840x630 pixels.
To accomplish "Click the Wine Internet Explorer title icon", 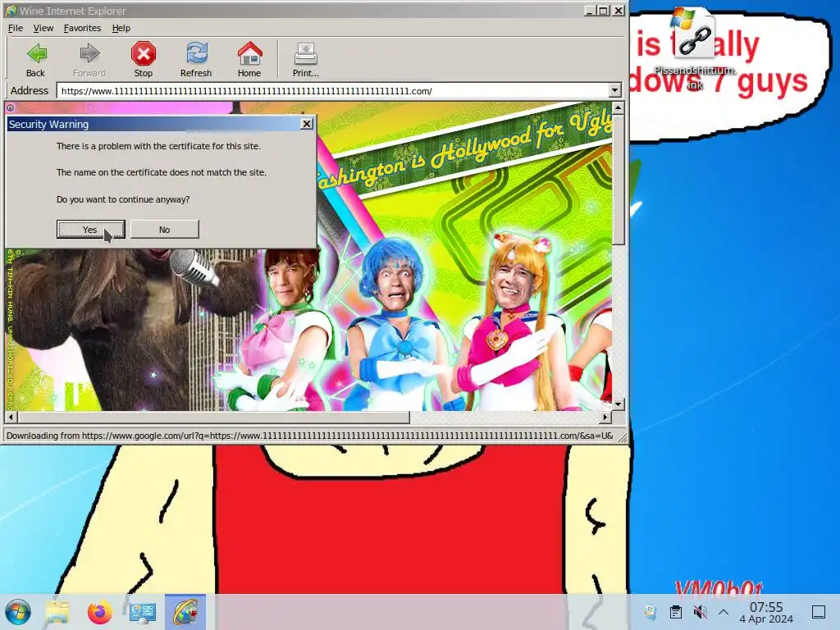I will pos(11,10).
